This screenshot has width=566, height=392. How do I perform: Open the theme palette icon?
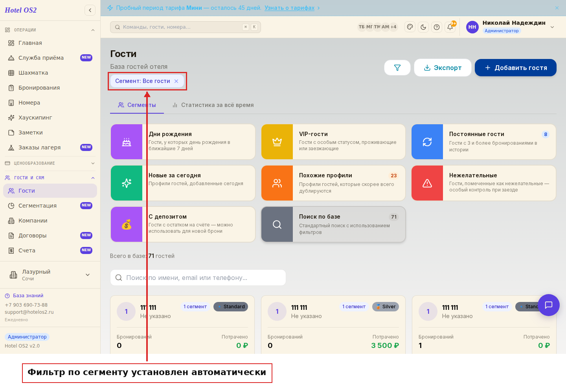coord(410,27)
